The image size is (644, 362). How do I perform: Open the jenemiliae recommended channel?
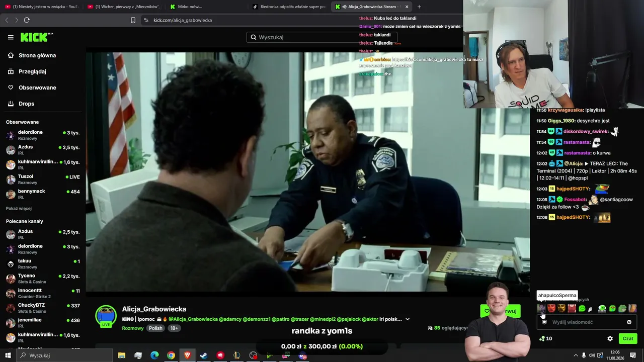coord(43,322)
